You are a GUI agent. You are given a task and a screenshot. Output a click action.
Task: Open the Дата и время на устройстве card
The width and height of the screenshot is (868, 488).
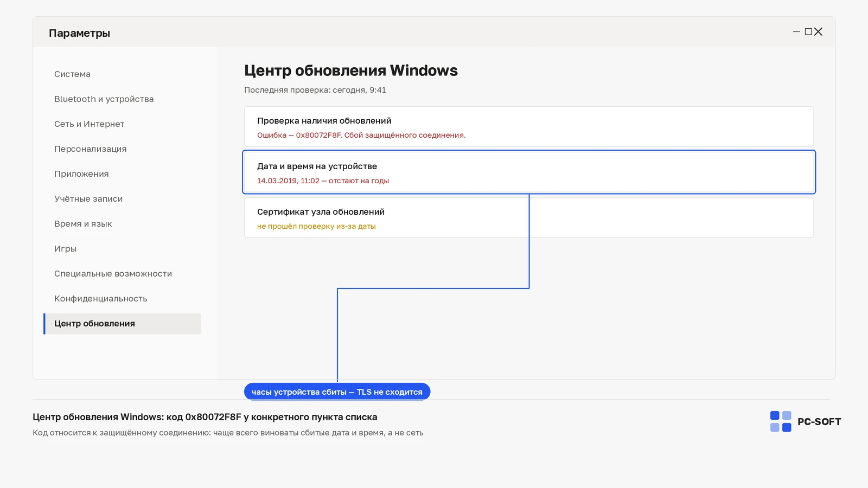coord(529,172)
